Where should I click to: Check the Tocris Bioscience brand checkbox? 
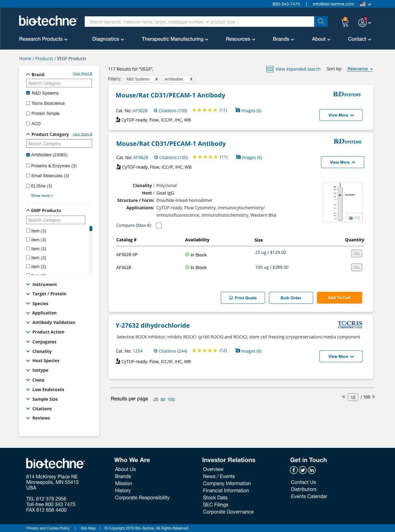coord(28,103)
